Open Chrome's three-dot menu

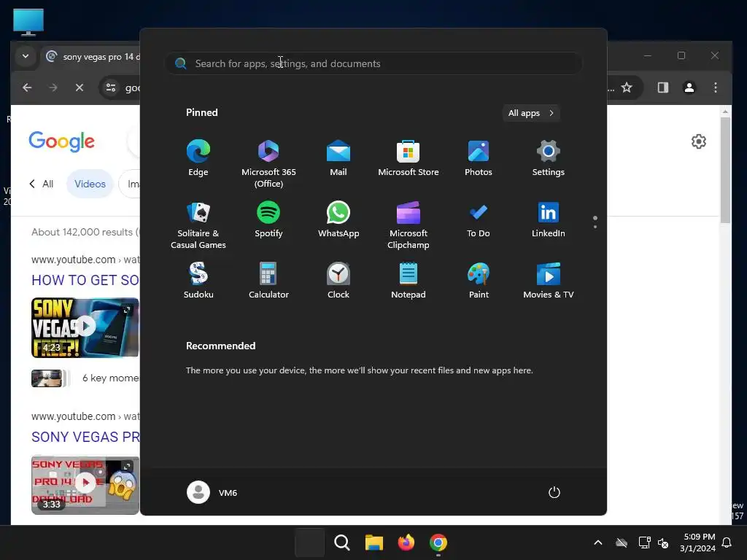[715, 87]
